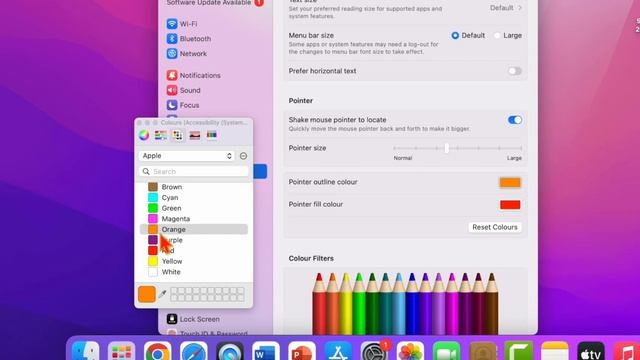This screenshot has height=360, width=640.
Task: Switch to the image palettes picker tab
Action: (x=195, y=135)
